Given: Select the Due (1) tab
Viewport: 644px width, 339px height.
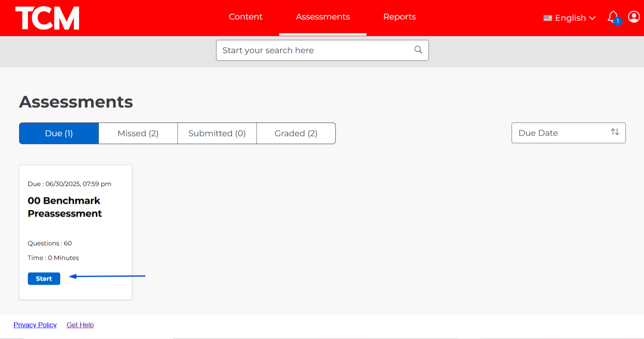Looking at the screenshot, I should click(59, 133).
